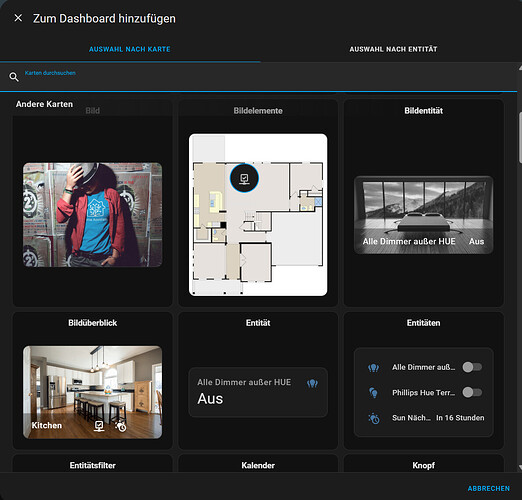
Task: Click the sun clock icon in Kitchen picture
Action: [121, 426]
